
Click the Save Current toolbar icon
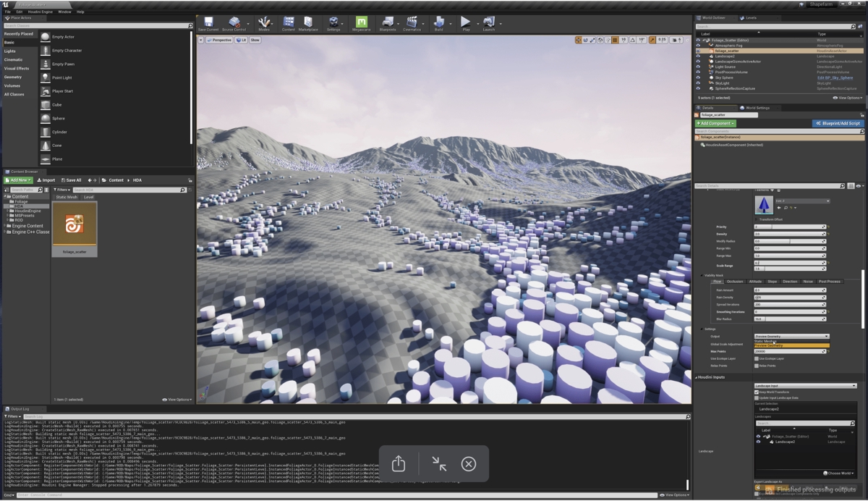pos(208,24)
